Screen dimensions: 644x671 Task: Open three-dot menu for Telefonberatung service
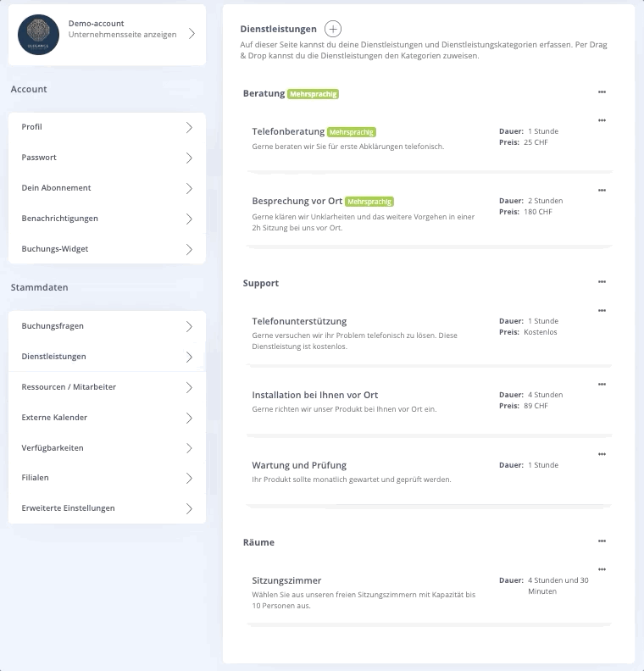tap(602, 120)
